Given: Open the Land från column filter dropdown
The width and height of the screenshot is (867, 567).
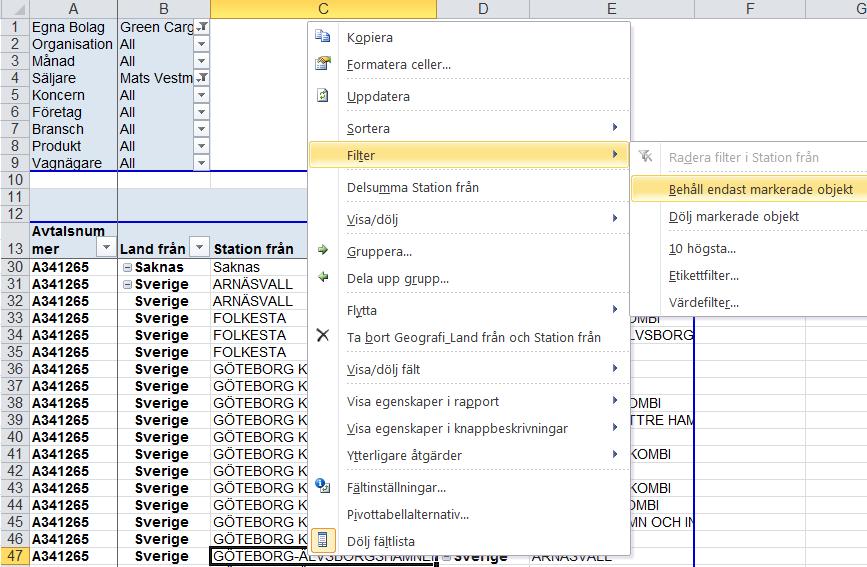Looking at the screenshot, I should [x=200, y=247].
